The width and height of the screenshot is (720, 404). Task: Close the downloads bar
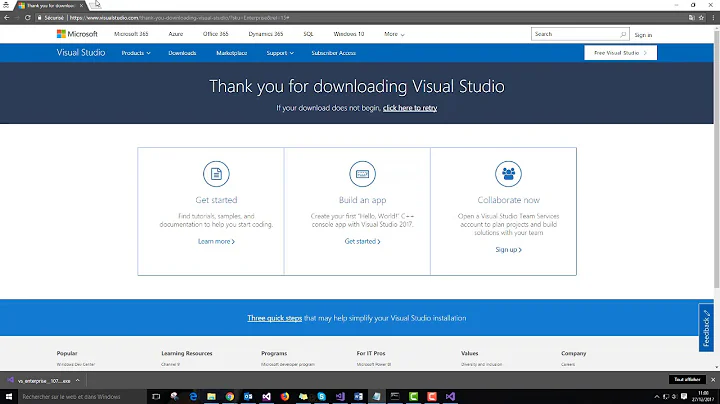click(x=713, y=380)
